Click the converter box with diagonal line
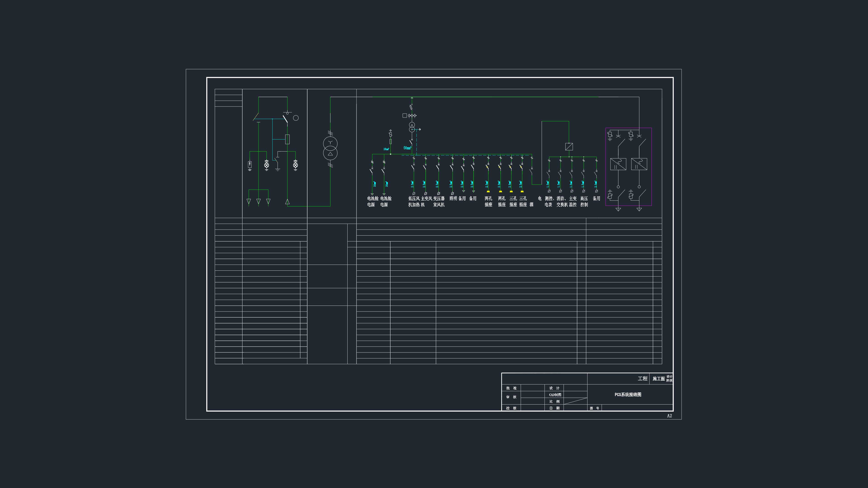 [x=569, y=146]
